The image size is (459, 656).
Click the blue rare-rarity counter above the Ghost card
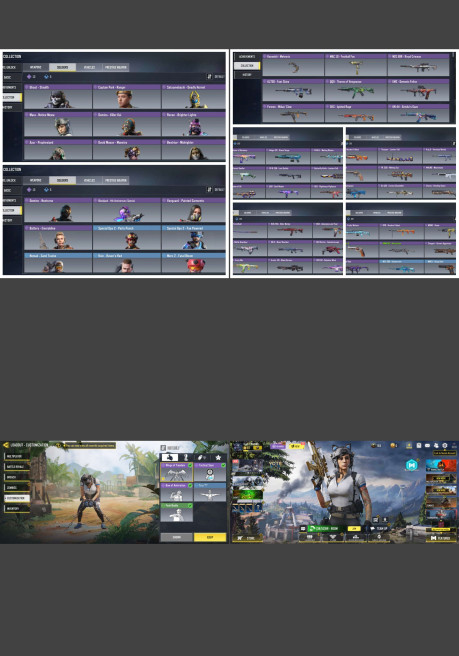click(48, 77)
